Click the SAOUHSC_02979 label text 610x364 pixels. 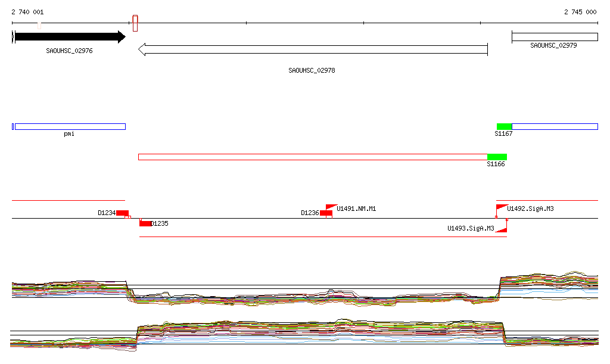coord(553,45)
